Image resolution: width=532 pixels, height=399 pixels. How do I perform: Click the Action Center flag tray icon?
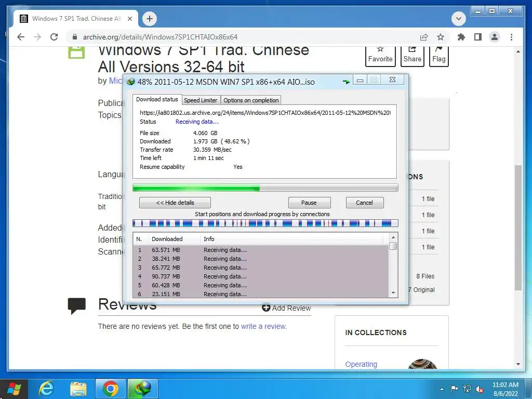coord(454,389)
